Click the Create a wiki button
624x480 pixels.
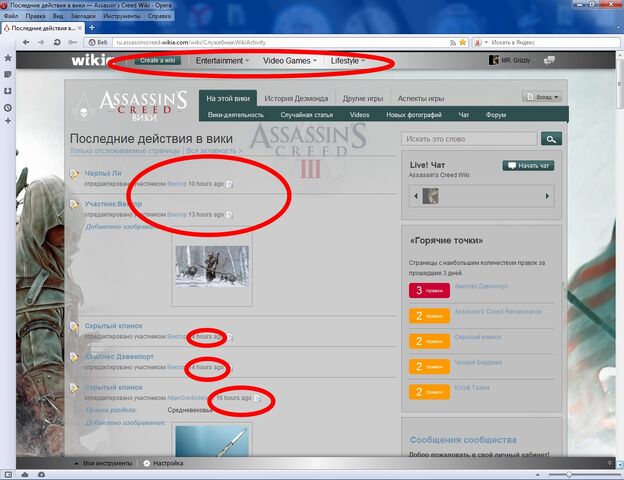(x=158, y=60)
